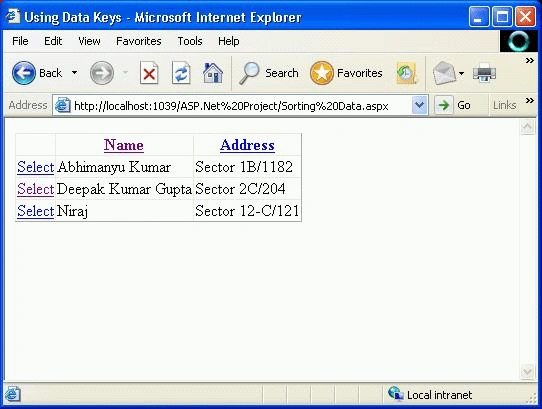Click the status bar page icon
Screen dimensions: 542x409
click(13, 394)
